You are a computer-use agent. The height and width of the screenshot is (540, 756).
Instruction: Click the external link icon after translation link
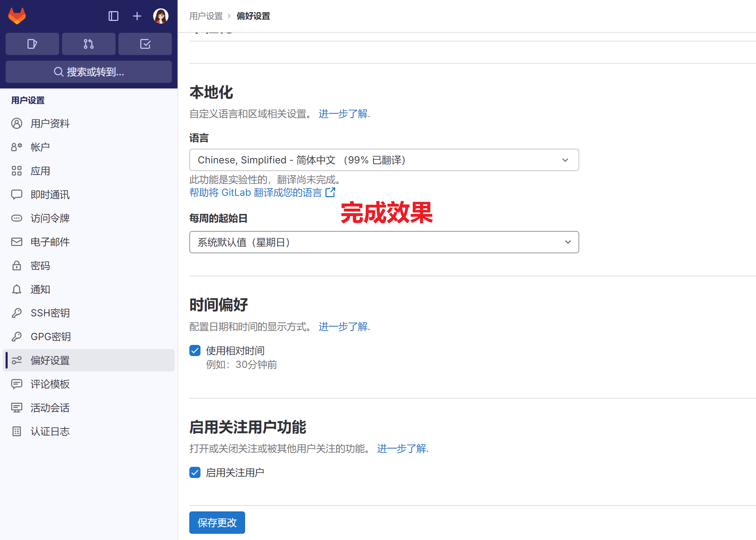[x=330, y=192]
